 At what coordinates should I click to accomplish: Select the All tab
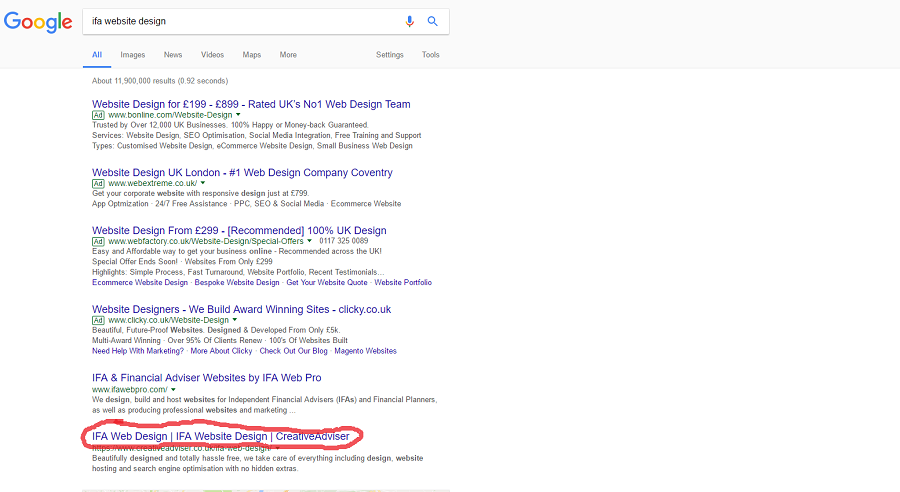[x=97, y=55]
